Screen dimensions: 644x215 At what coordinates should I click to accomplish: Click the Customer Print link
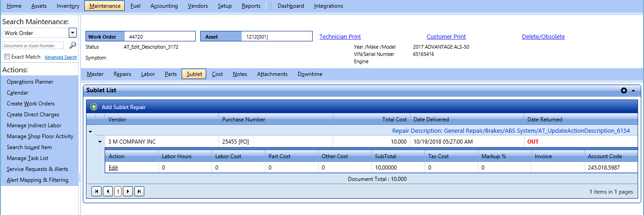(x=446, y=37)
